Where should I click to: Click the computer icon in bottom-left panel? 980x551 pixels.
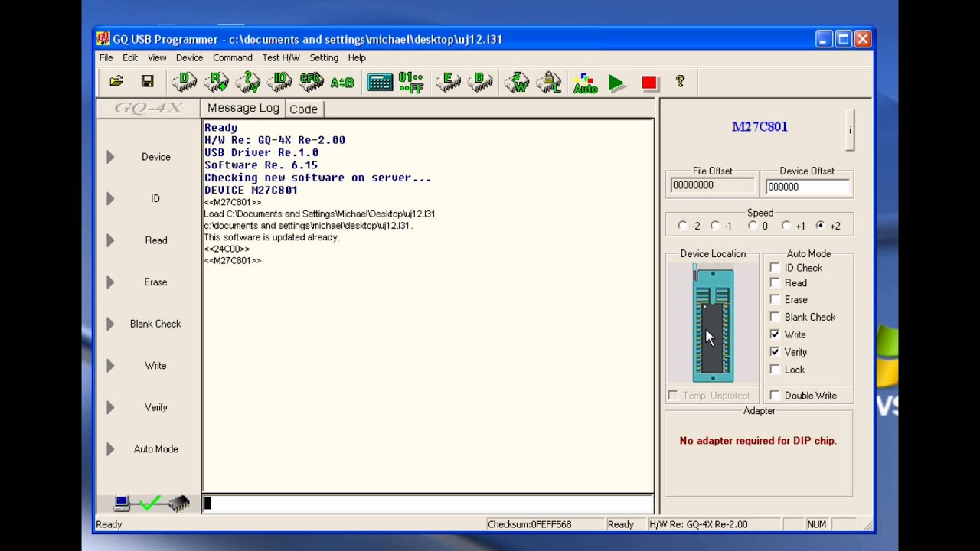[x=122, y=503]
